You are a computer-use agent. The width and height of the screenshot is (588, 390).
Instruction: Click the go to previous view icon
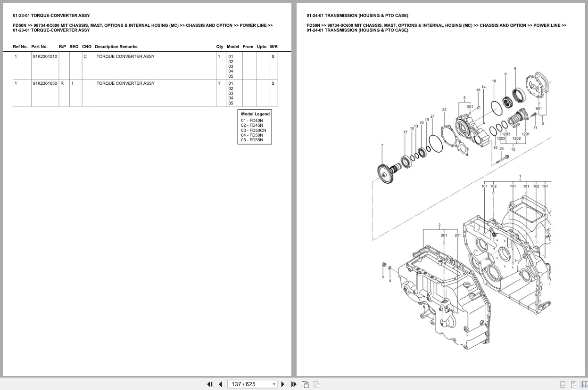[305, 384]
